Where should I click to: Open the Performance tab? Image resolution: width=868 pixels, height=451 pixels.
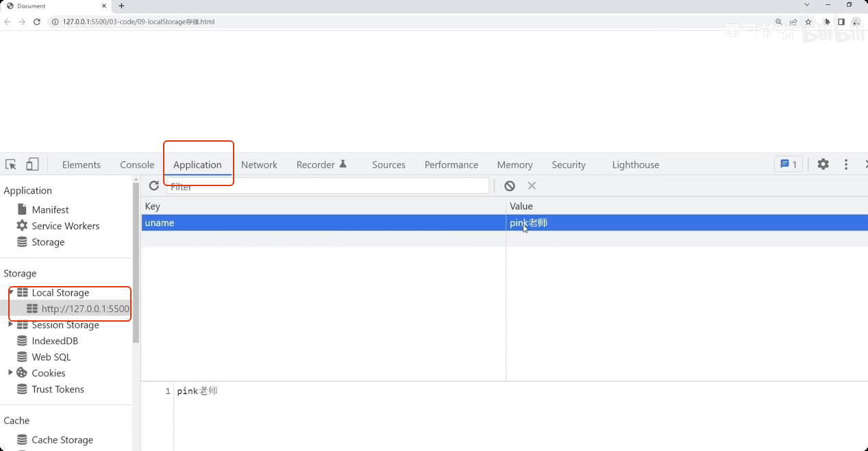pyautogui.click(x=451, y=165)
